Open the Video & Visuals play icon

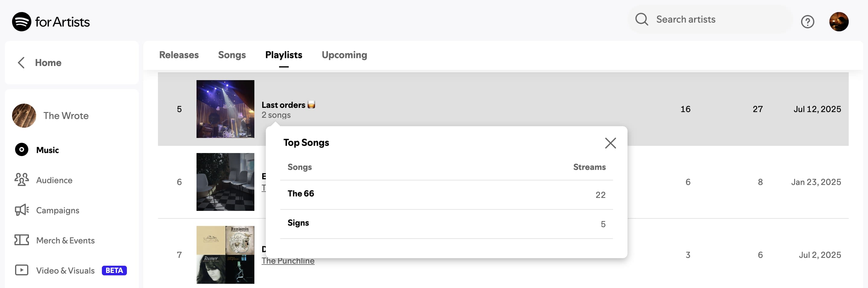(22, 270)
